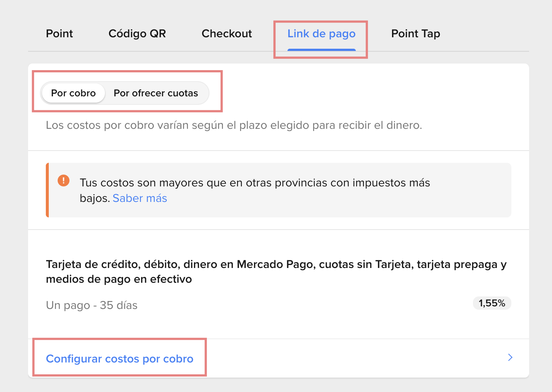Click the orange left bar of the alert
Image resolution: width=552 pixels, height=392 pixels.
47,190
